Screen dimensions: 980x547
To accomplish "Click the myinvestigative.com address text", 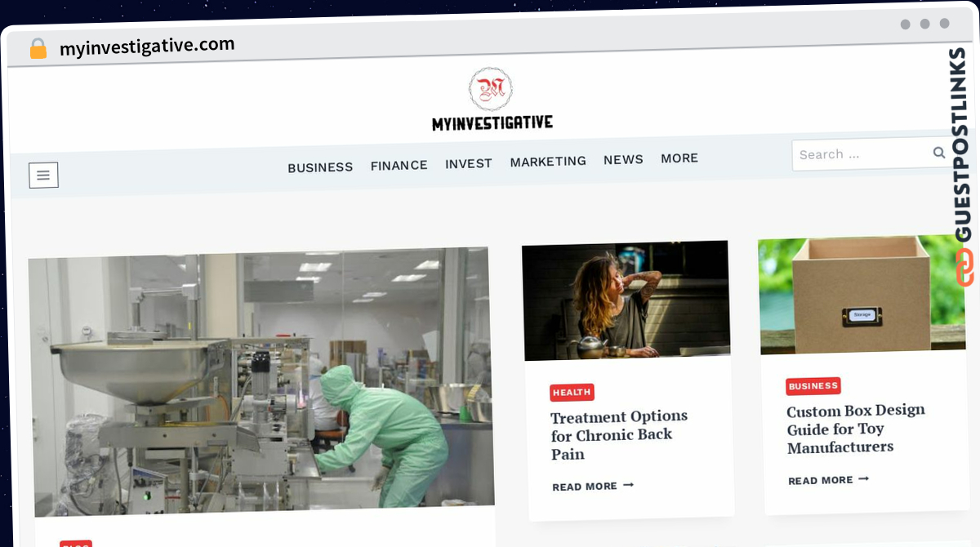I will pyautogui.click(x=147, y=46).
